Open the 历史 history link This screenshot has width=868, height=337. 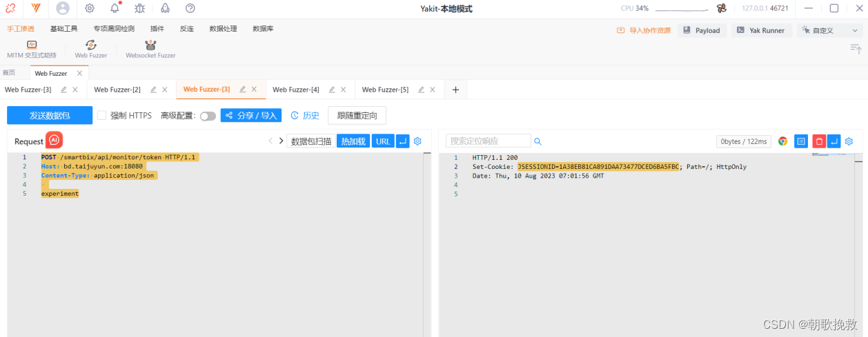click(x=305, y=116)
